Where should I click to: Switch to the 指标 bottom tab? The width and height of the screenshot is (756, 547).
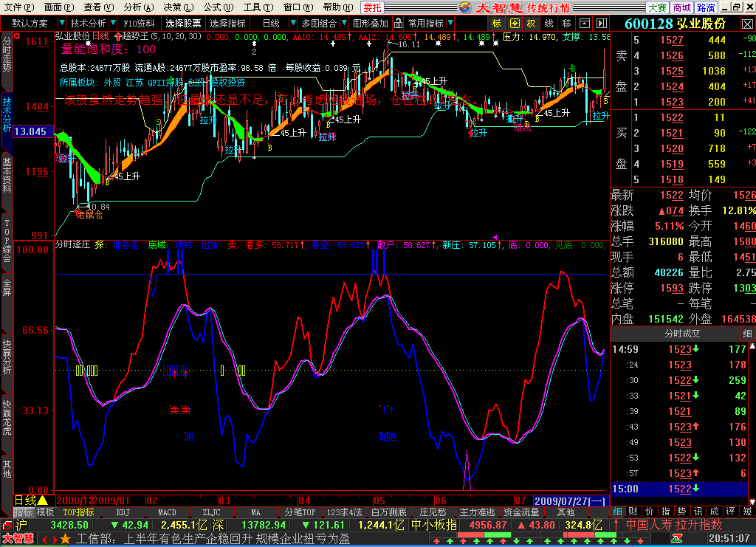click(x=23, y=512)
